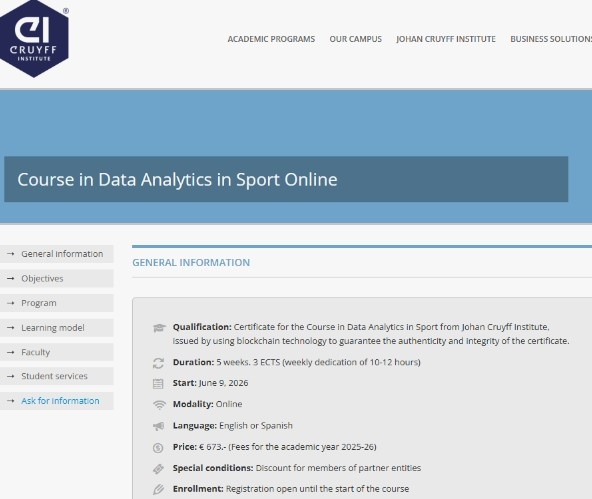
Task: Click the pencil icon beside Enrollment
Action: (158, 490)
